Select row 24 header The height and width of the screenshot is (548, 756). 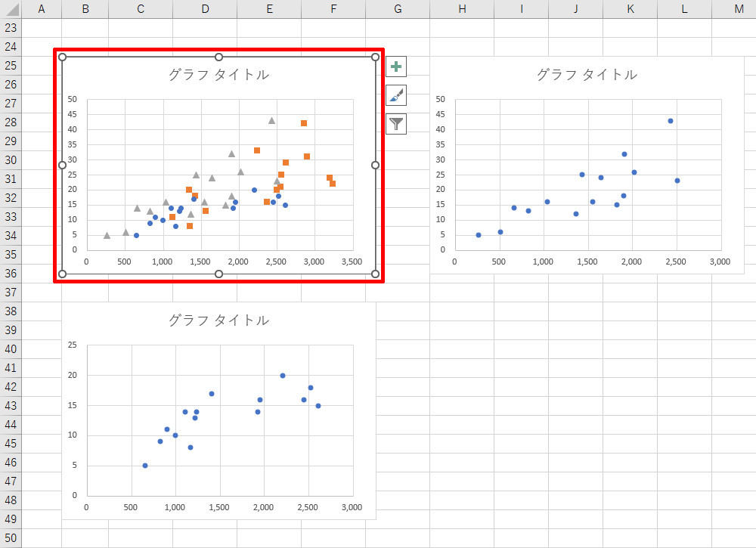[11, 47]
